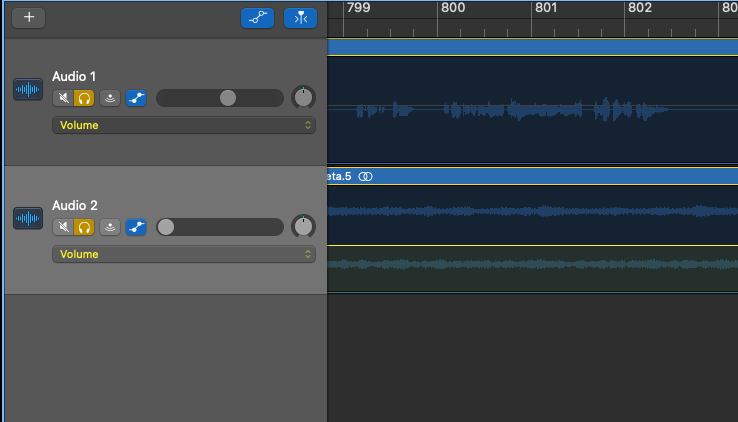Select the Audio 1 region header bar

pyautogui.click(x=532, y=47)
